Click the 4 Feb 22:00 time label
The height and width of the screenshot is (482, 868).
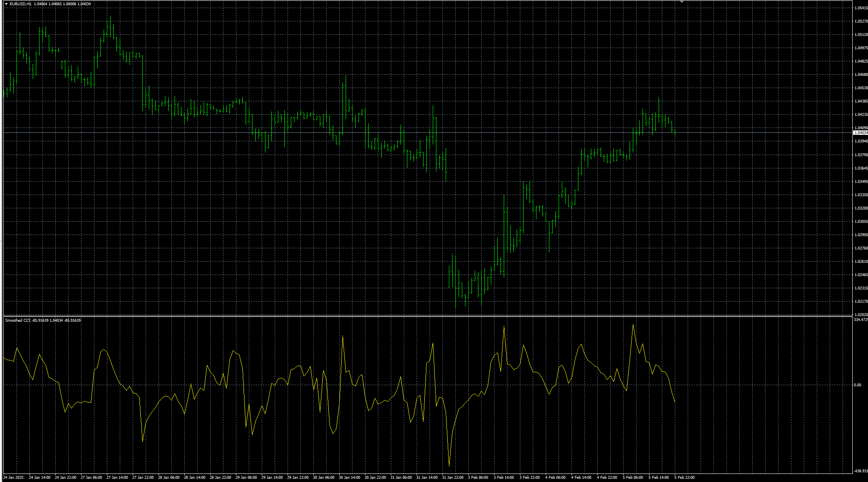click(607, 478)
